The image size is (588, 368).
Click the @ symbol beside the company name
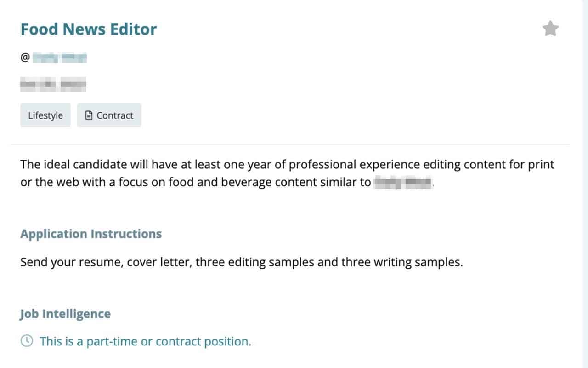tap(24, 57)
